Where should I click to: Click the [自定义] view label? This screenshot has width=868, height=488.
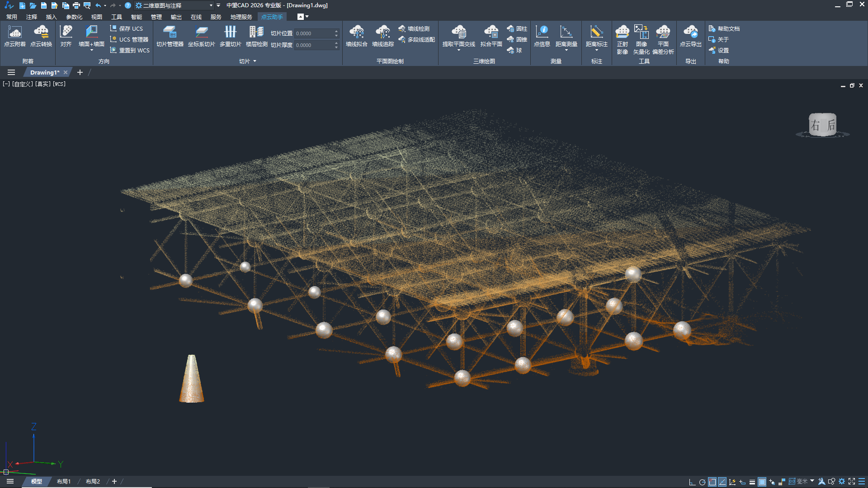click(23, 84)
